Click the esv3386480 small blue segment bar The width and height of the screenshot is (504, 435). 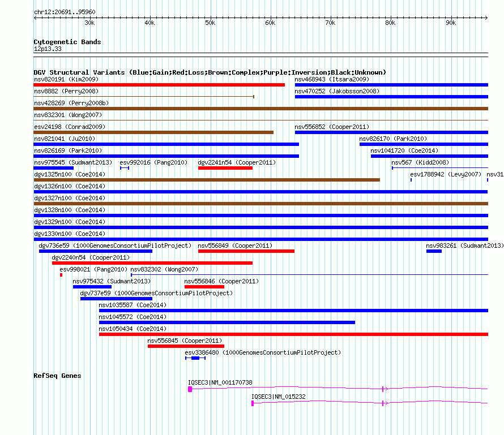pos(195,358)
